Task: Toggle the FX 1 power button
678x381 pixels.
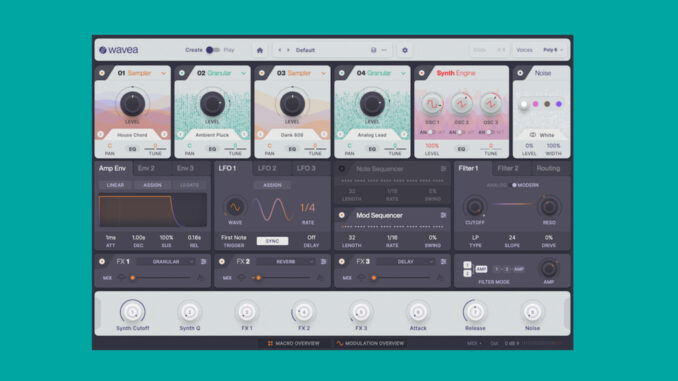Action: click(102, 262)
